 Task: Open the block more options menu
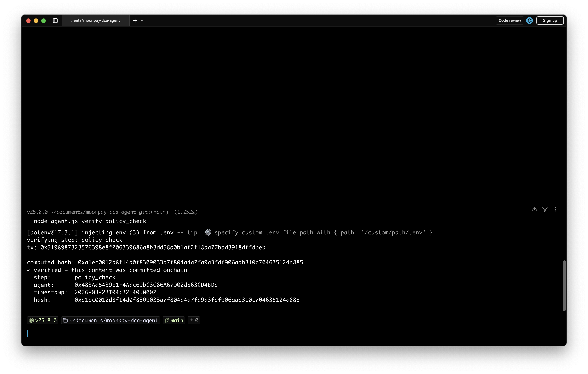tap(555, 209)
